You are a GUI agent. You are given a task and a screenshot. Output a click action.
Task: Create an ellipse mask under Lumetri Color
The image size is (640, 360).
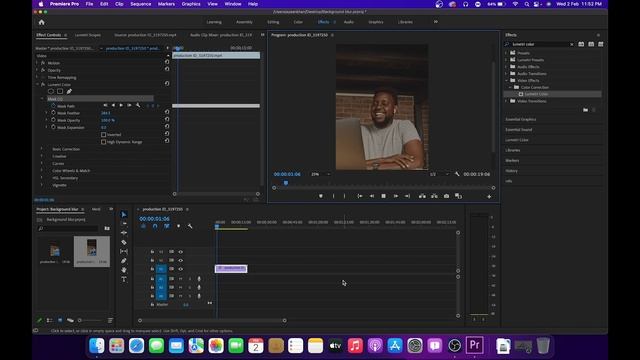51,91
